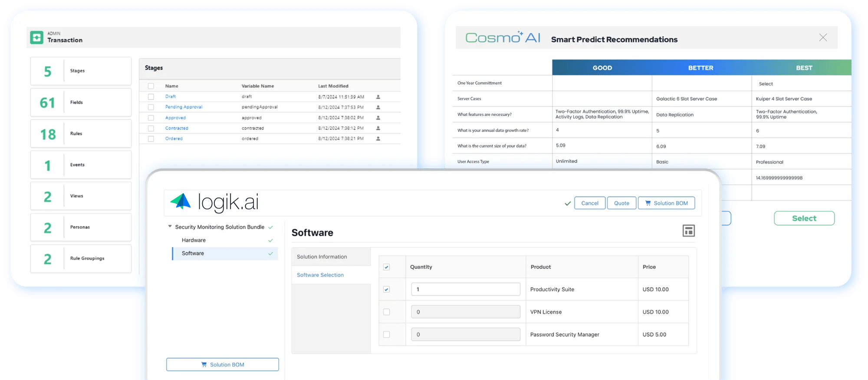Image resolution: width=868 pixels, height=380 pixels.
Task: Open the Solution Information tab
Action: tap(331, 257)
